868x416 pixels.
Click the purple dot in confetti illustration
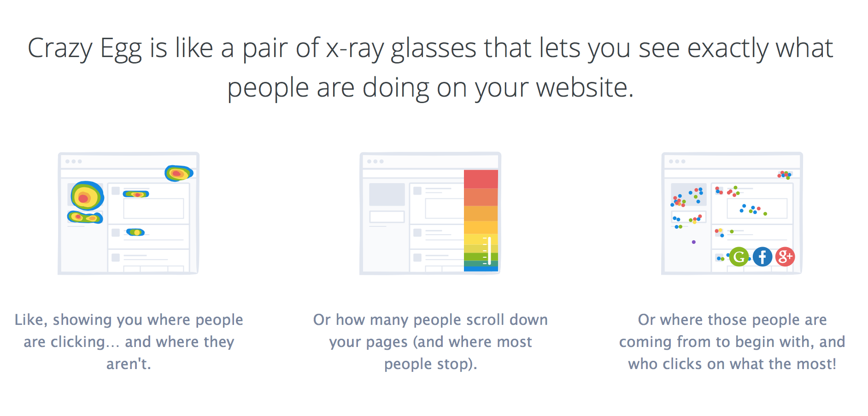click(x=694, y=242)
